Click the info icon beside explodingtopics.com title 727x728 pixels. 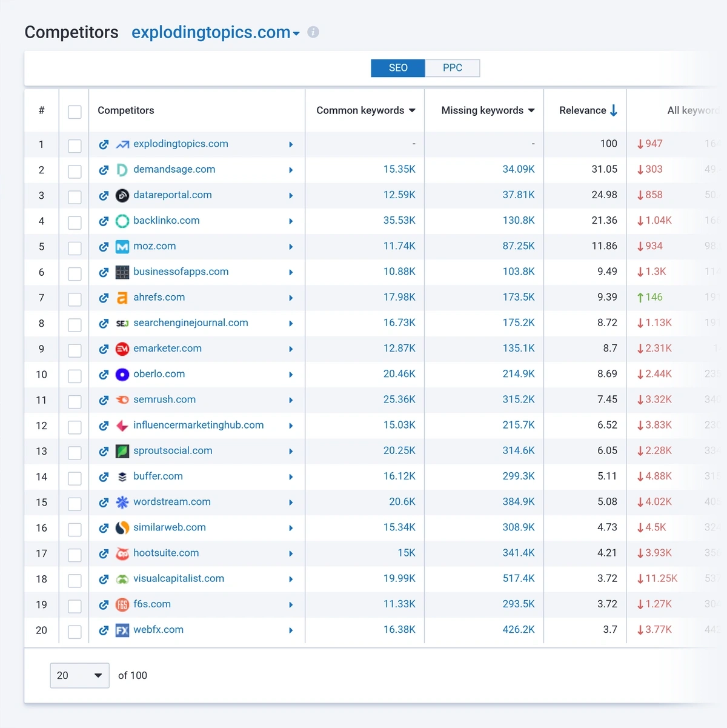tap(313, 32)
